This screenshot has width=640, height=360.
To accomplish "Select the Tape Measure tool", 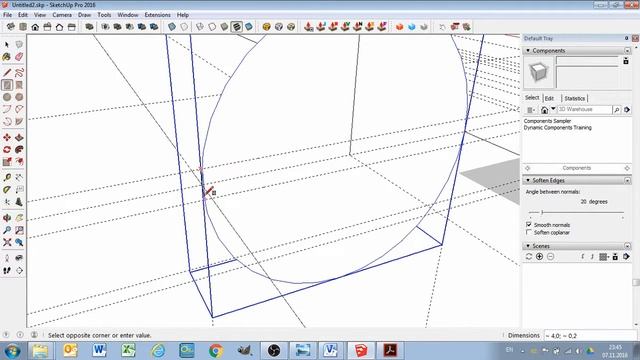I will (x=7, y=178).
